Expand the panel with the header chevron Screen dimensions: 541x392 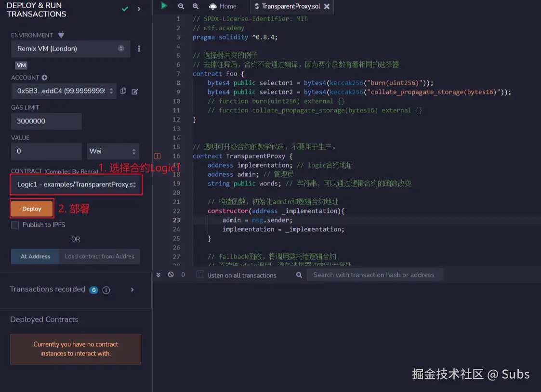coord(139,9)
